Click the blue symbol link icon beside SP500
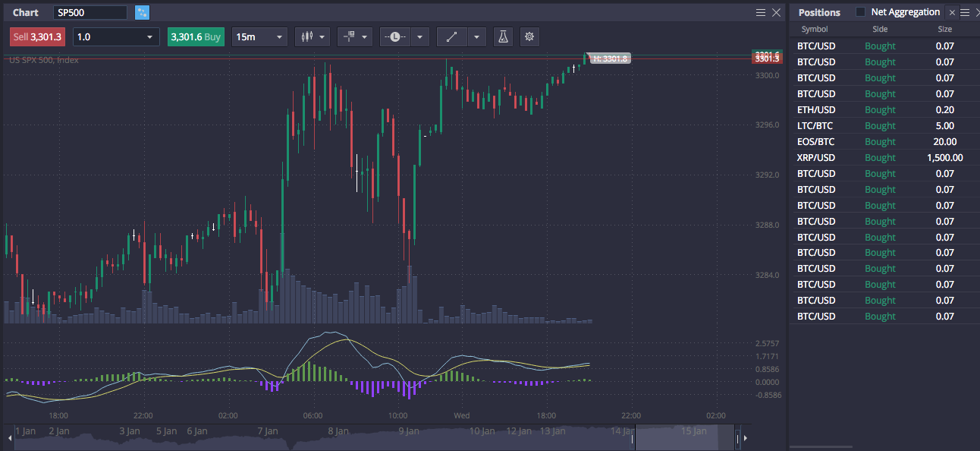980x451 pixels. coord(142,12)
